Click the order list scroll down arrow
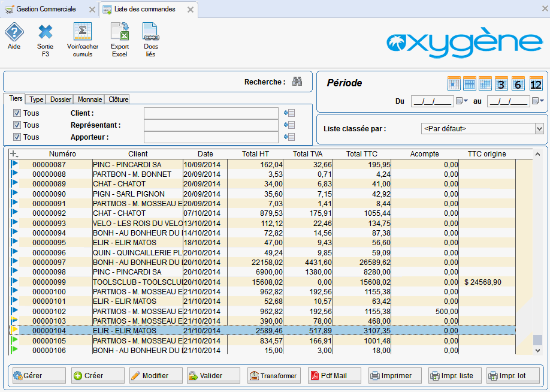The height and width of the screenshot is (392, 550). pos(538,350)
